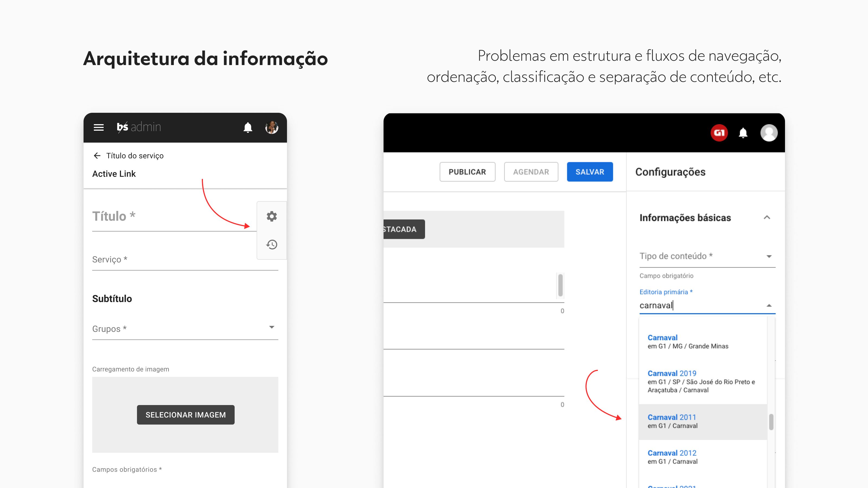The height and width of the screenshot is (488, 868).
Task: Open the Tipo de conteúdo dropdown
Action: 707,256
